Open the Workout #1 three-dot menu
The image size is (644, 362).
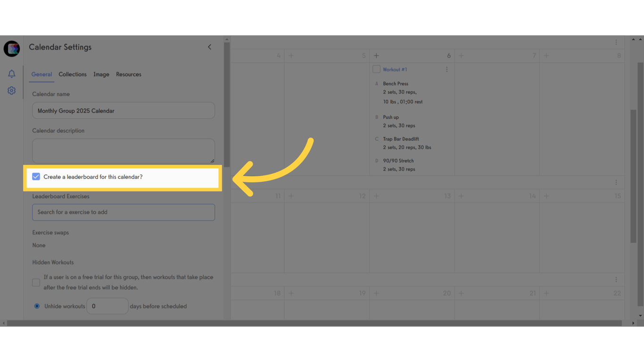click(447, 69)
